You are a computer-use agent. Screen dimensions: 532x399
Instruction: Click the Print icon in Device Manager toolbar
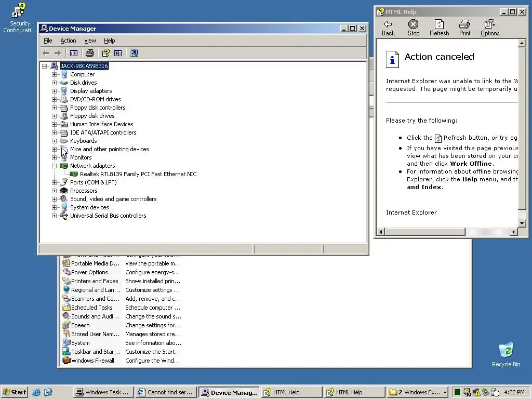(x=89, y=53)
